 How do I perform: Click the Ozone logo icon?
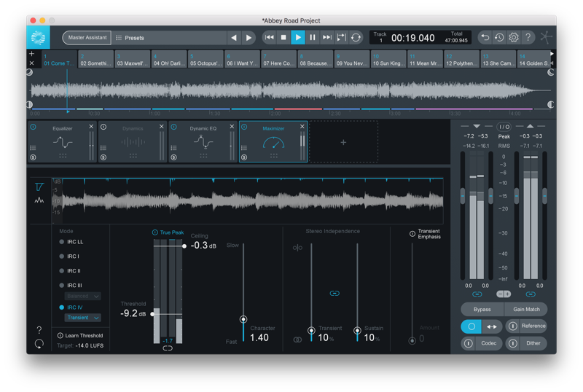(x=38, y=37)
